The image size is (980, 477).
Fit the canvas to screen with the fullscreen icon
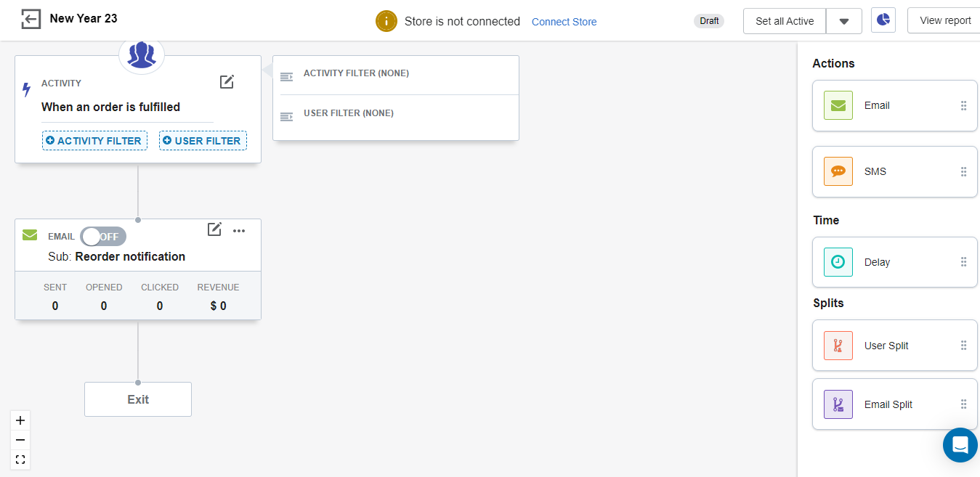pyautogui.click(x=20, y=460)
